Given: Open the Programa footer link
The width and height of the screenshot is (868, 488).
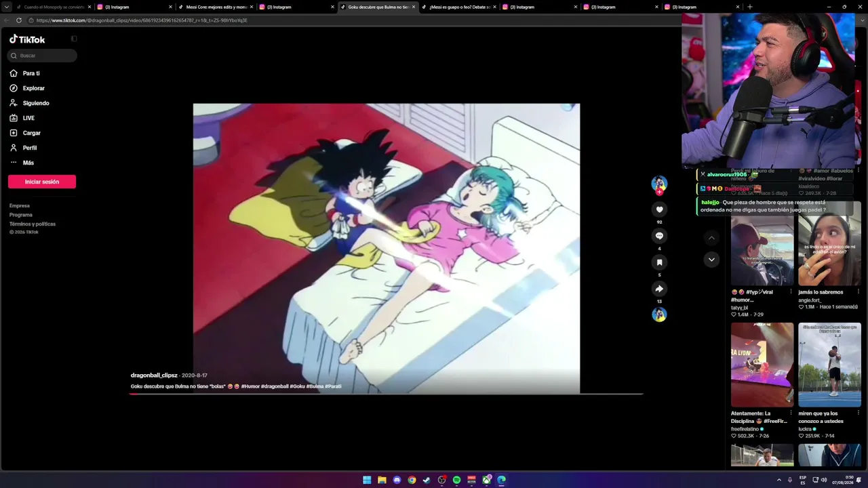Looking at the screenshot, I should coord(21,215).
